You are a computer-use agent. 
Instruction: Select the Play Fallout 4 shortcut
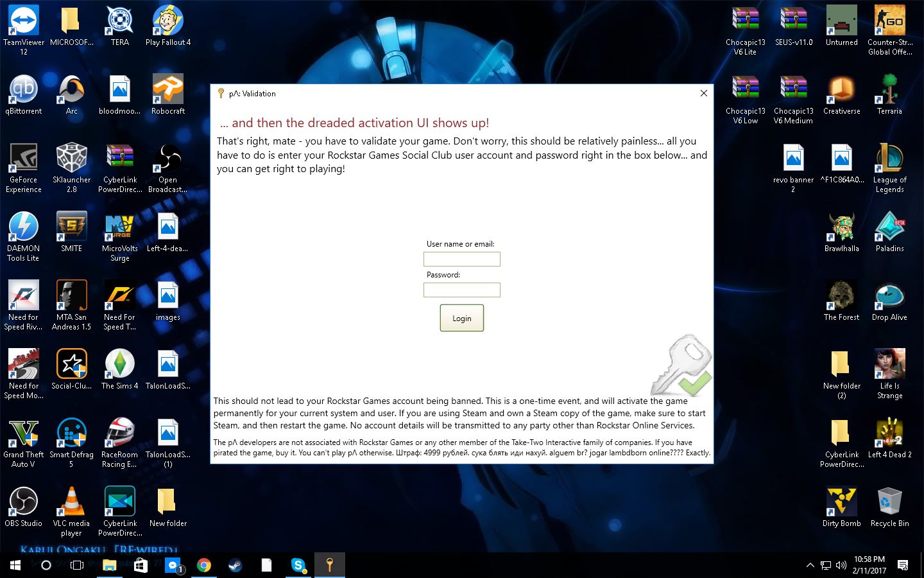coord(168,26)
